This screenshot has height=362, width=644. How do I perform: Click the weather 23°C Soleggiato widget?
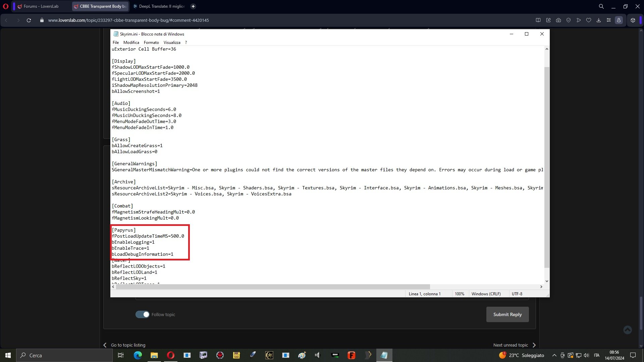click(522, 355)
